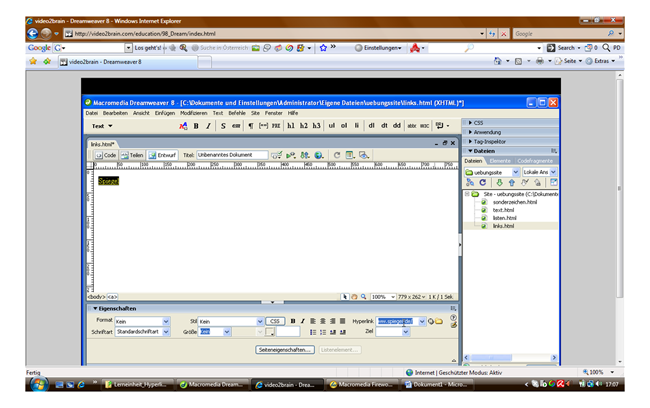The height and width of the screenshot is (408, 650).
Task: Insert a Heading 3 with the h3 button
Action: point(316,126)
